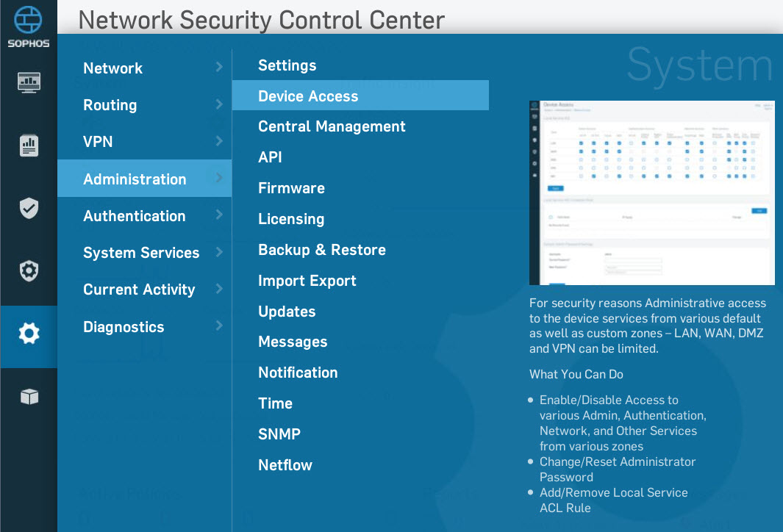Image resolution: width=783 pixels, height=532 pixels.
Task: Expand the VPN submenu chevron
Action: click(219, 141)
